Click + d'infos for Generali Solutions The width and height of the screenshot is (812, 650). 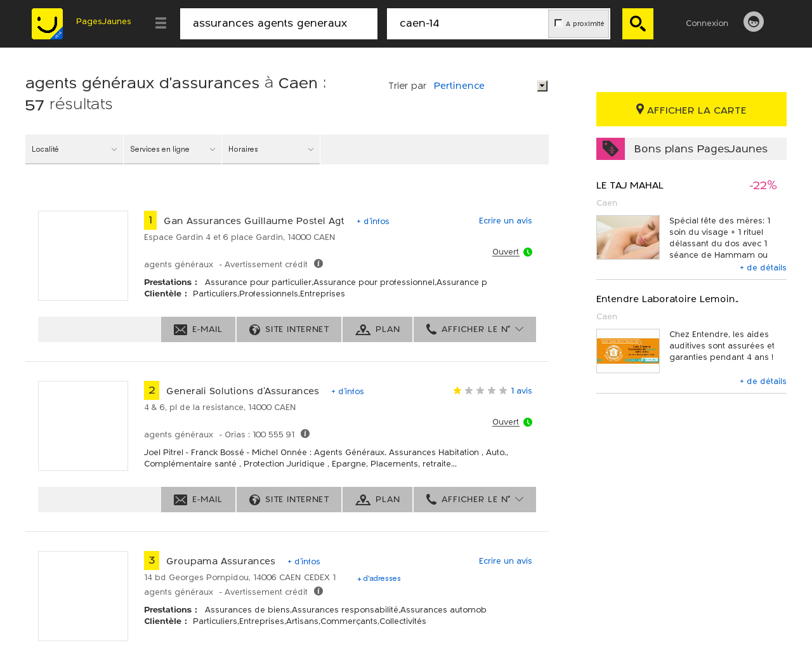click(x=348, y=392)
